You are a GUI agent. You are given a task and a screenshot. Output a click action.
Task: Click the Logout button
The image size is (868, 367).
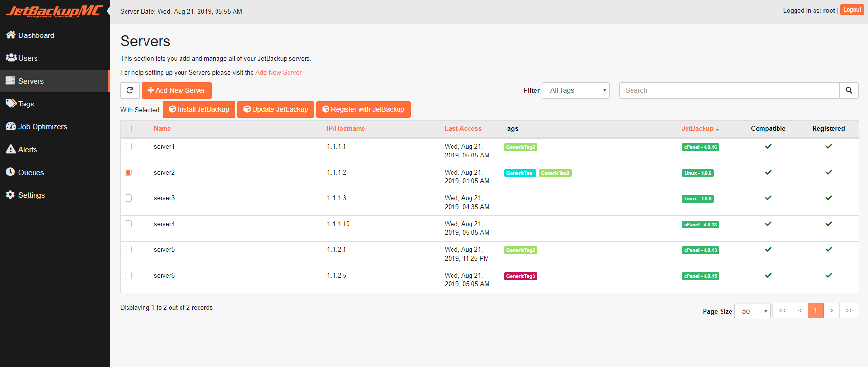(852, 10)
